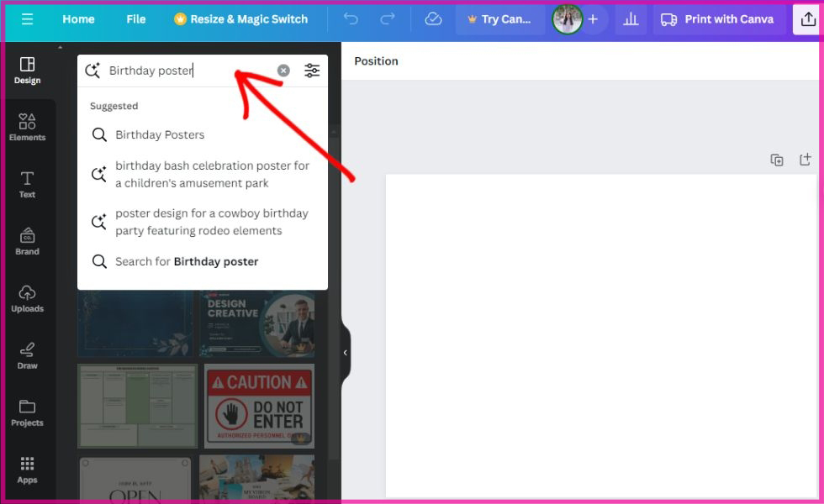Redo the last action
The image size is (824, 504).
point(388,19)
